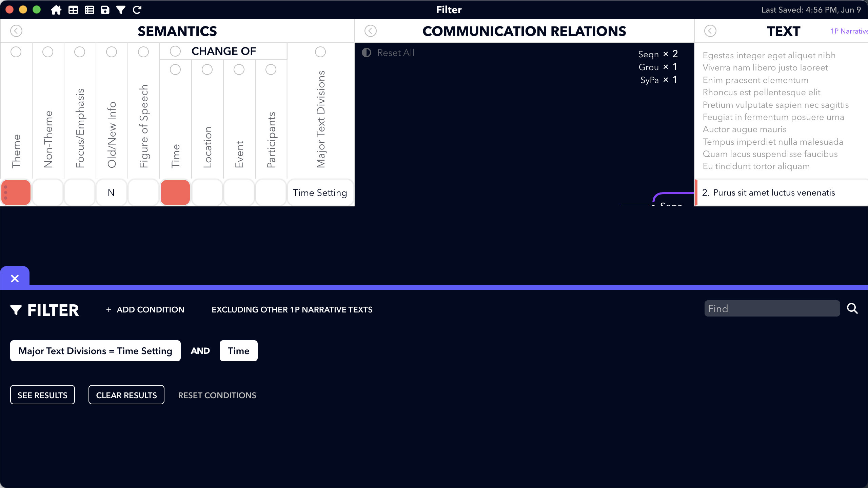Select the Time column radio button
This screenshot has width=868, height=488.
(x=175, y=69)
